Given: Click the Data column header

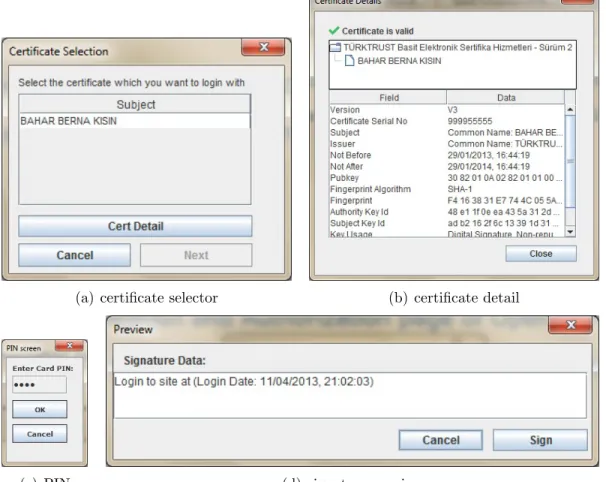Looking at the screenshot, I should 506,98.
